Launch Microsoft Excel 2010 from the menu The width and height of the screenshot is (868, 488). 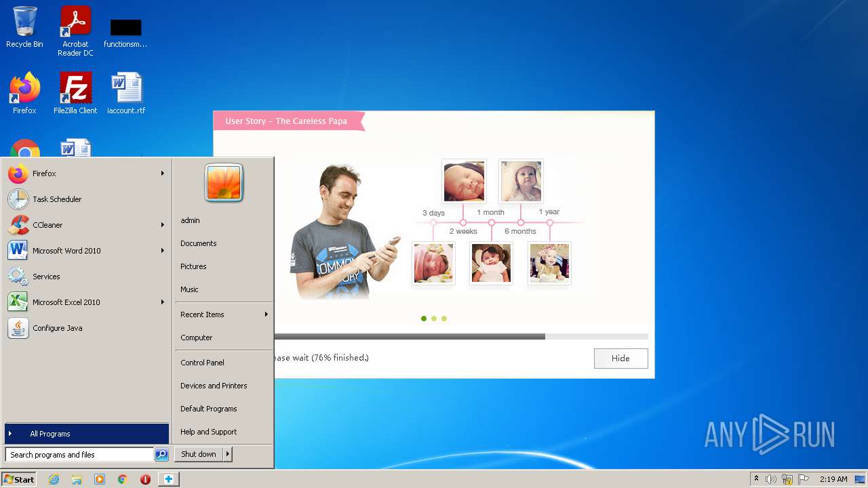[x=85, y=302]
